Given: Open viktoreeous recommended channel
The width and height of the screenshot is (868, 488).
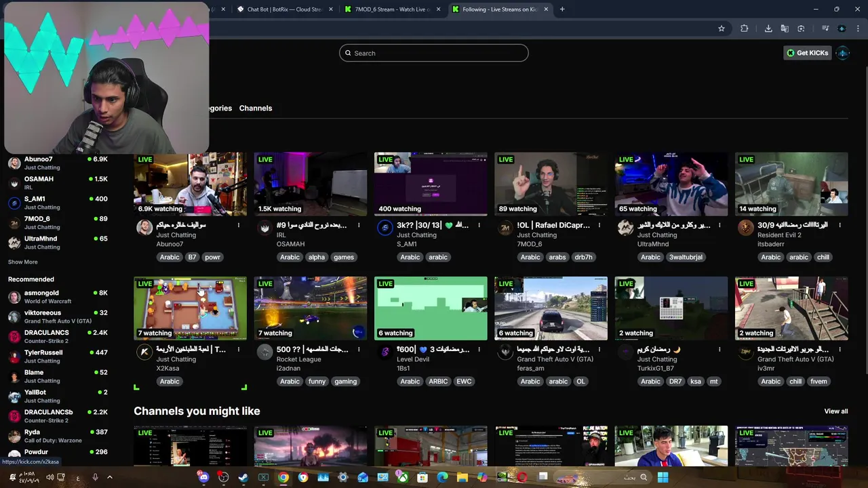Looking at the screenshot, I should (58, 317).
